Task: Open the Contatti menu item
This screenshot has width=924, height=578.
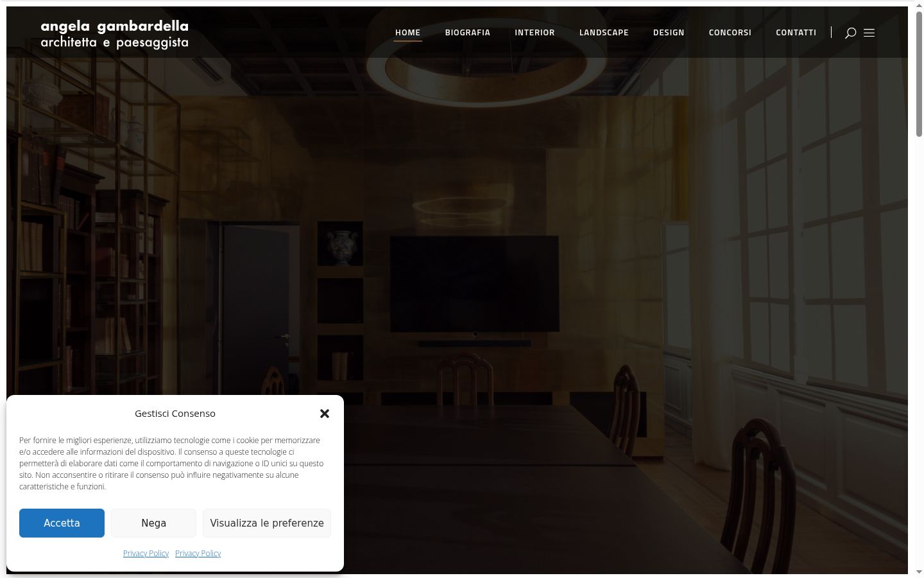Action: click(796, 32)
